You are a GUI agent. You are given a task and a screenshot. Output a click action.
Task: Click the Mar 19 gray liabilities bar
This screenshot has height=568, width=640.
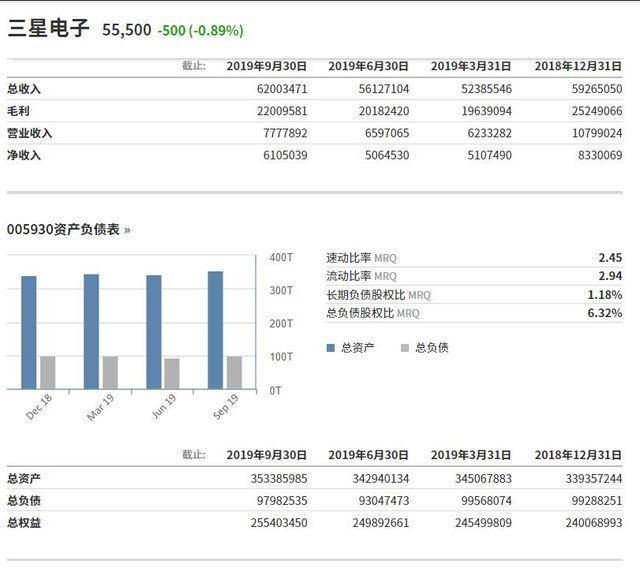[110, 373]
